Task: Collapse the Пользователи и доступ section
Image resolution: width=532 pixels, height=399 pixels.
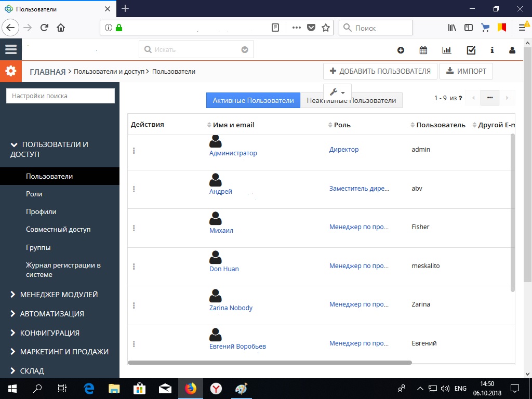Action: (x=49, y=149)
